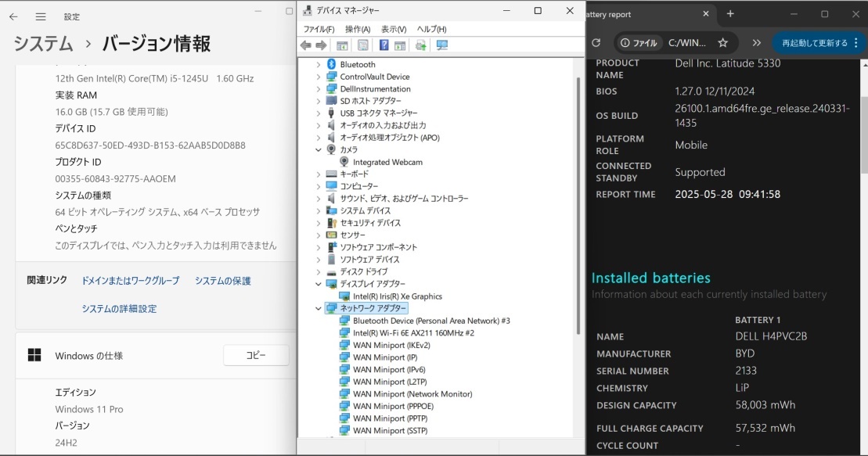This screenshot has width=868, height=456.
Task: Expand the Bluetooth tree node
Action: 319,65
